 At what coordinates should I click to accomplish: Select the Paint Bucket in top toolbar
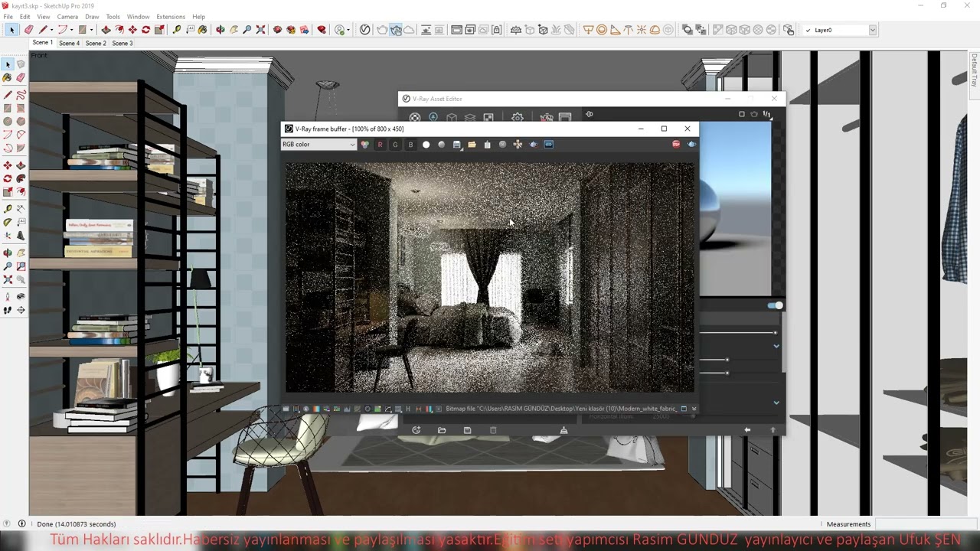202,30
